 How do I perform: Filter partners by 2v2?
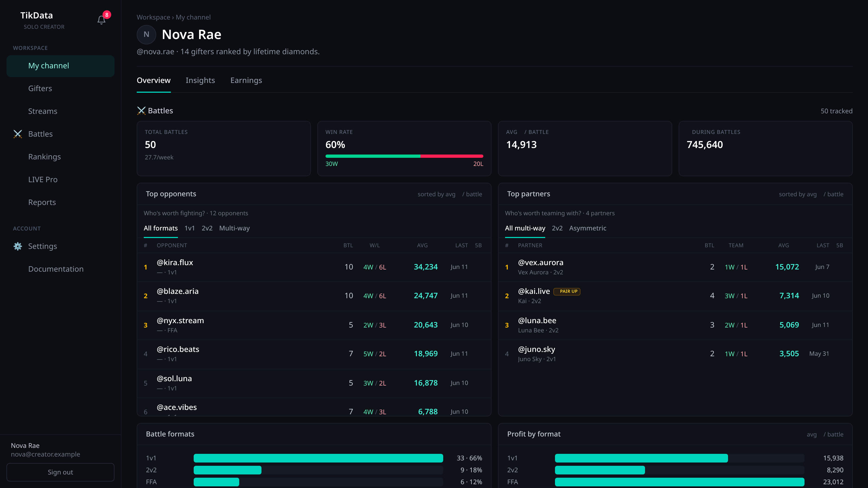[x=557, y=228]
